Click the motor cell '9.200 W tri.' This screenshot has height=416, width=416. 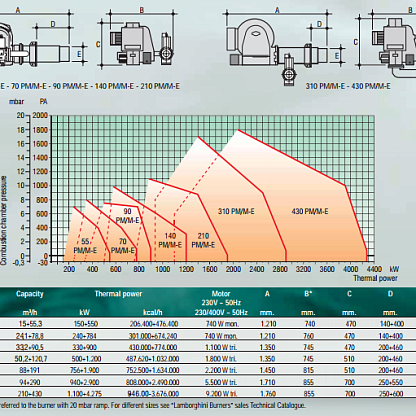point(221,394)
